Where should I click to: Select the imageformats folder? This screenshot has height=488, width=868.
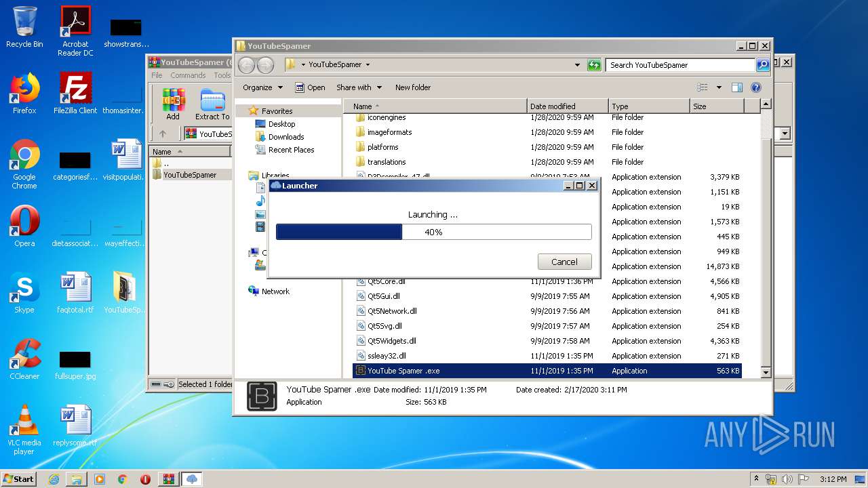pos(389,132)
